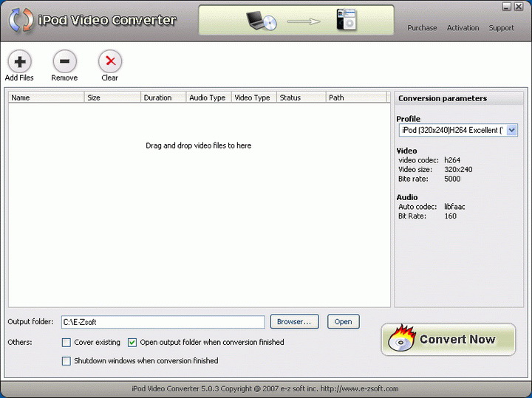Click the flaming disc icon on Convert Now
The image size is (532, 398).
pyautogui.click(x=402, y=338)
